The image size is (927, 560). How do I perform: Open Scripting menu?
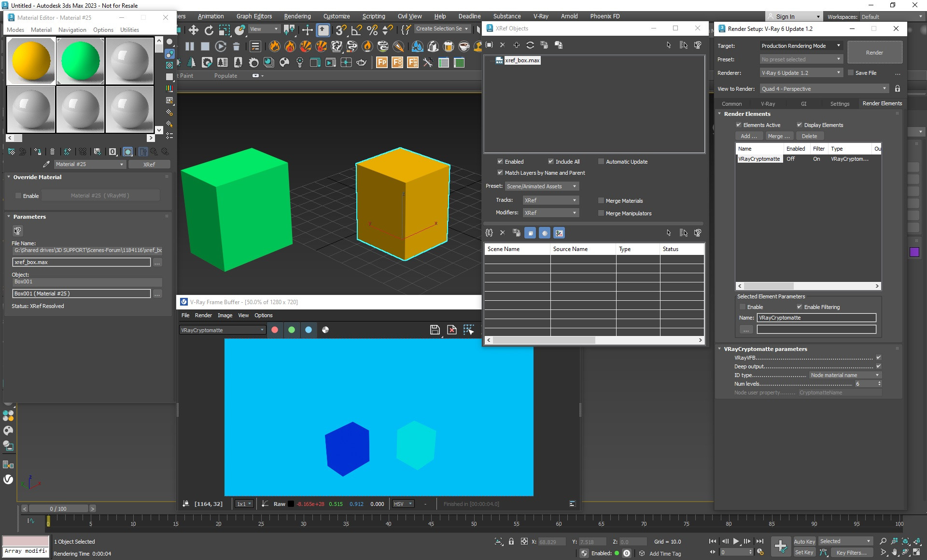(x=374, y=16)
